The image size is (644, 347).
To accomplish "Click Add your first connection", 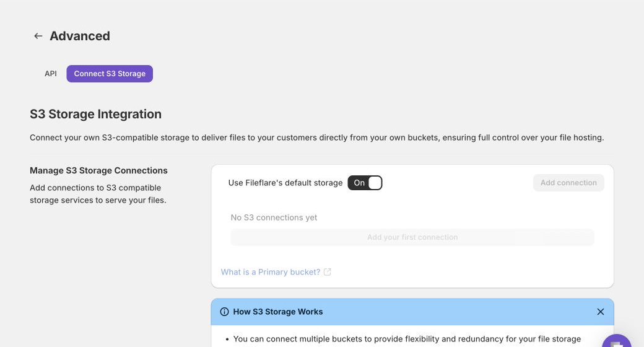I will click(412, 237).
